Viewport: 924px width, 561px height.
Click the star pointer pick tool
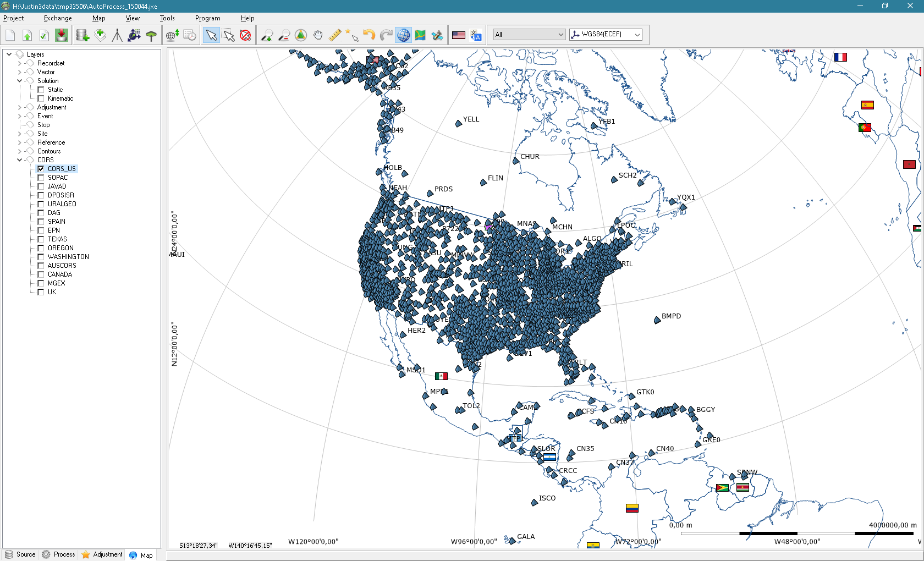pyautogui.click(x=352, y=35)
